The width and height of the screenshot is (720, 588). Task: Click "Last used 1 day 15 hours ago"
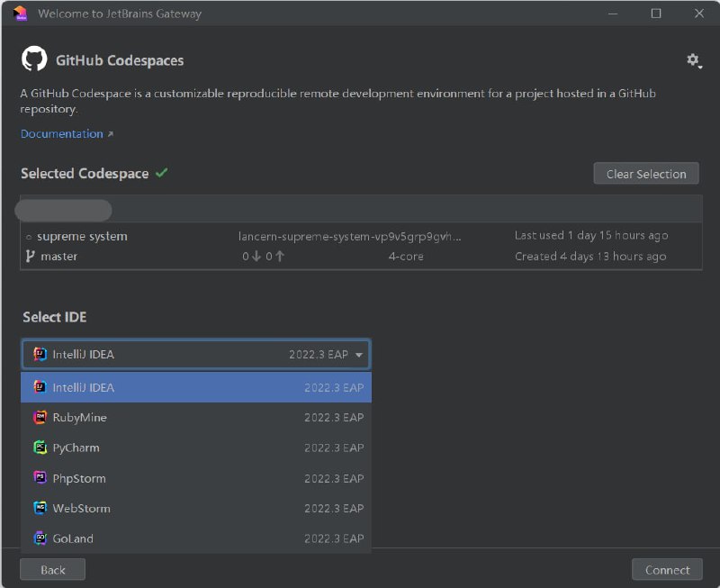tap(591, 236)
